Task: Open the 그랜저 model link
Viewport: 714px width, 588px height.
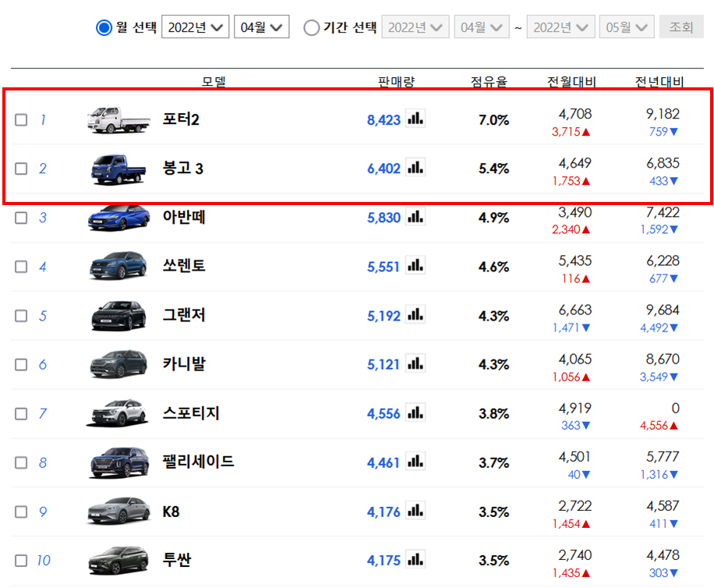Action: click(184, 315)
